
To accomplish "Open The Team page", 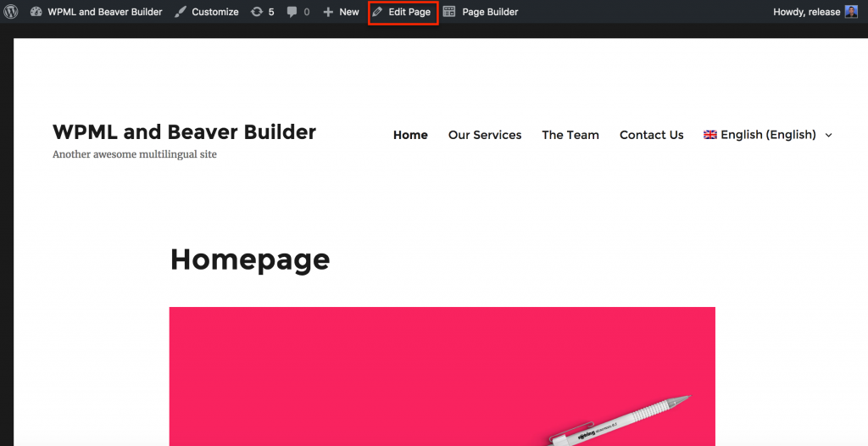I will (x=570, y=135).
